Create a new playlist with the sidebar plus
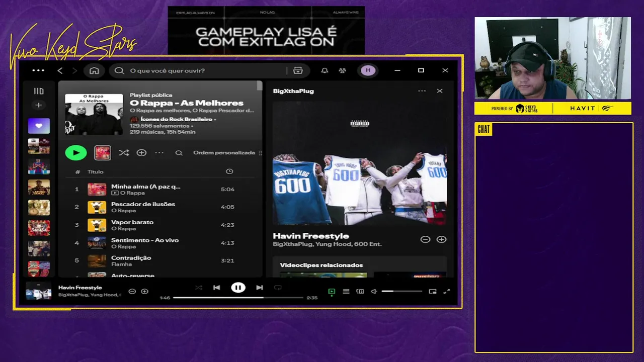Image resolution: width=644 pixels, height=362 pixels. (x=39, y=105)
